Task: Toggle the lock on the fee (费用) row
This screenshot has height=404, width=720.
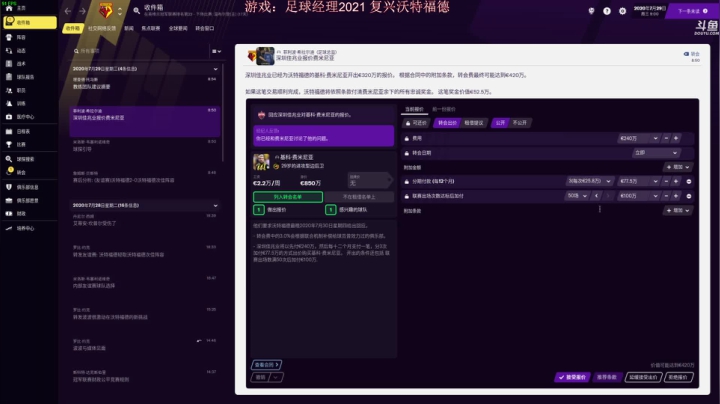Action: (406, 138)
